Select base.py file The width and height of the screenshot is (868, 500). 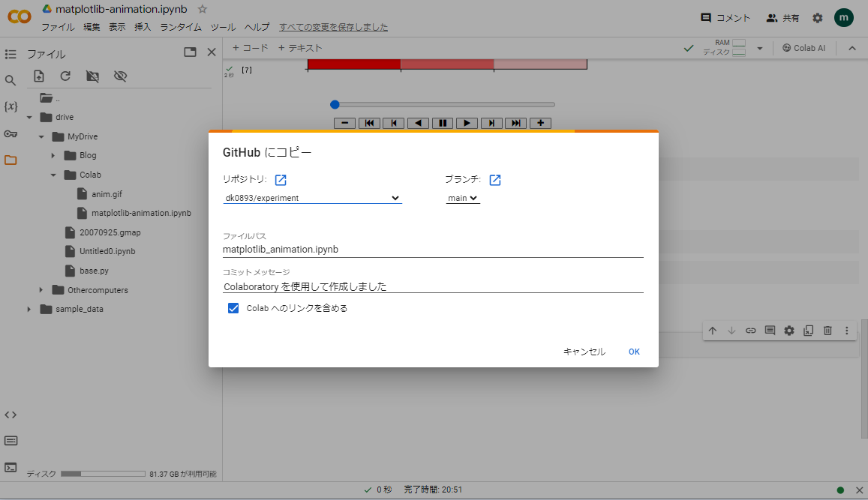click(94, 271)
